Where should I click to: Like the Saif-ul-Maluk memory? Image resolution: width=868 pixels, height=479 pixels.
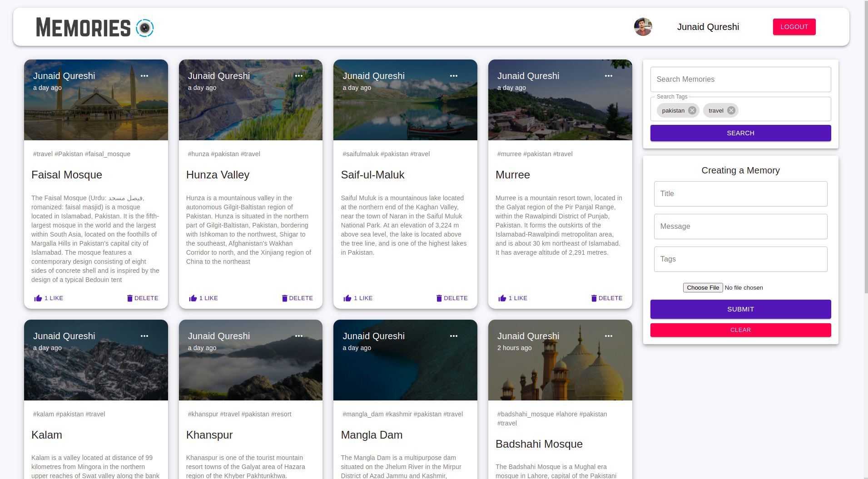point(358,298)
